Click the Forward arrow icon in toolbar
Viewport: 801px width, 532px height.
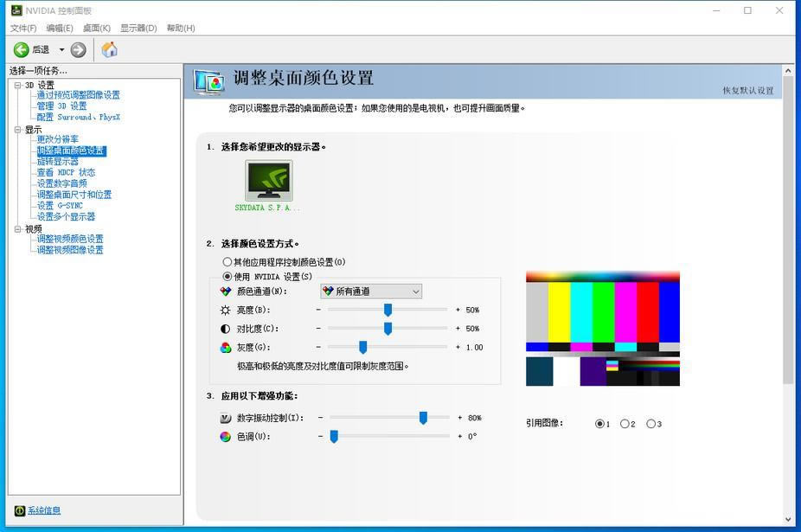[x=78, y=49]
